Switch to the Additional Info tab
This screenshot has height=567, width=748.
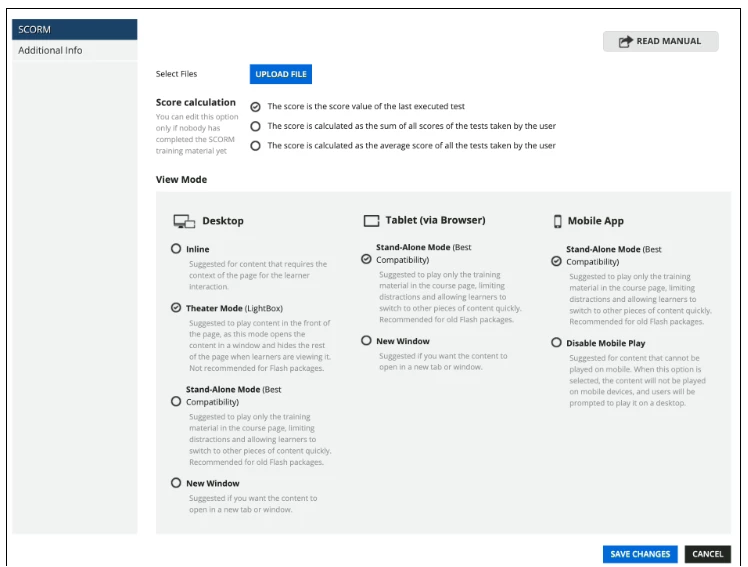coord(74,50)
